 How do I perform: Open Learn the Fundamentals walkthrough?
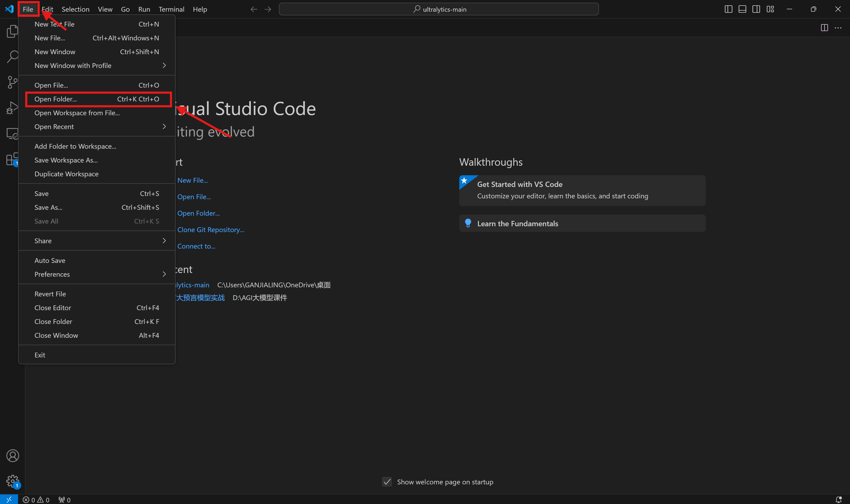tap(582, 224)
